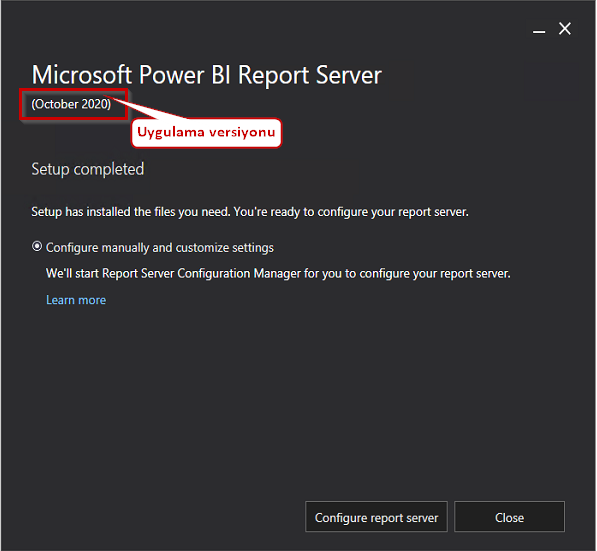This screenshot has width=597, height=551.
Task: Open the Learn more link
Action: click(76, 300)
